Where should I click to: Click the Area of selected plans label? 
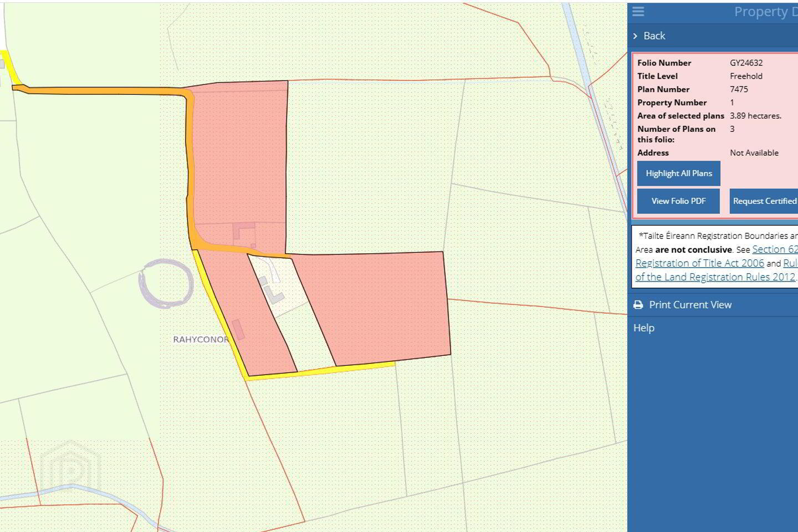(x=681, y=116)
